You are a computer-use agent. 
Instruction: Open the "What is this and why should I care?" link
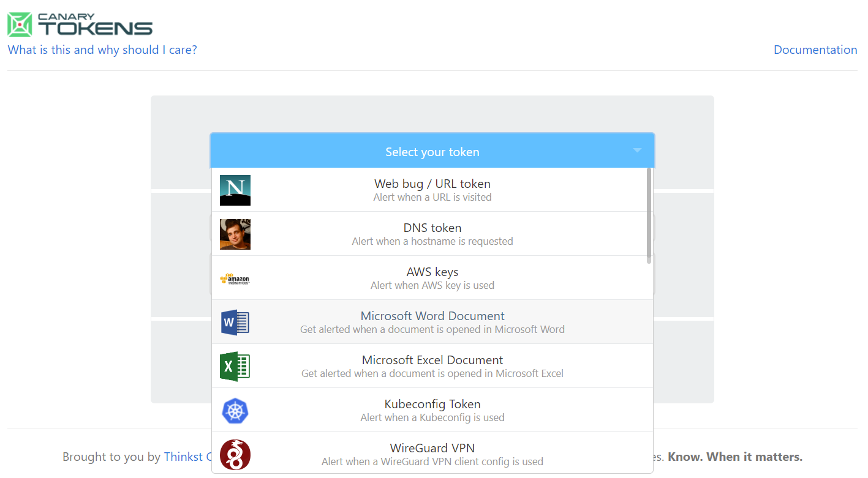click(x=102, y=50)
